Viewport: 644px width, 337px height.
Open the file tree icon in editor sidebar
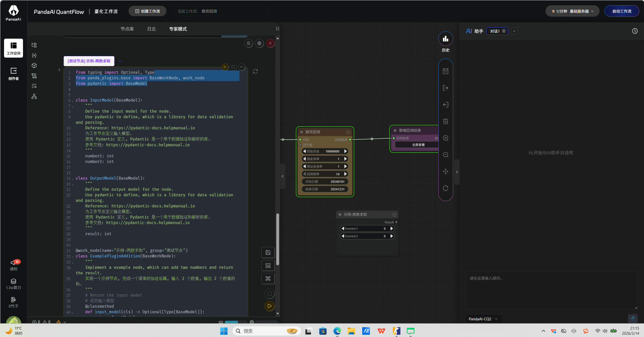[34, 45]
